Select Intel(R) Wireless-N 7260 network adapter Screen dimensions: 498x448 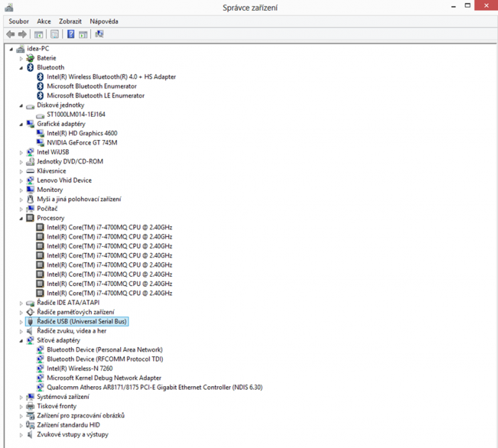pos(79,368)
